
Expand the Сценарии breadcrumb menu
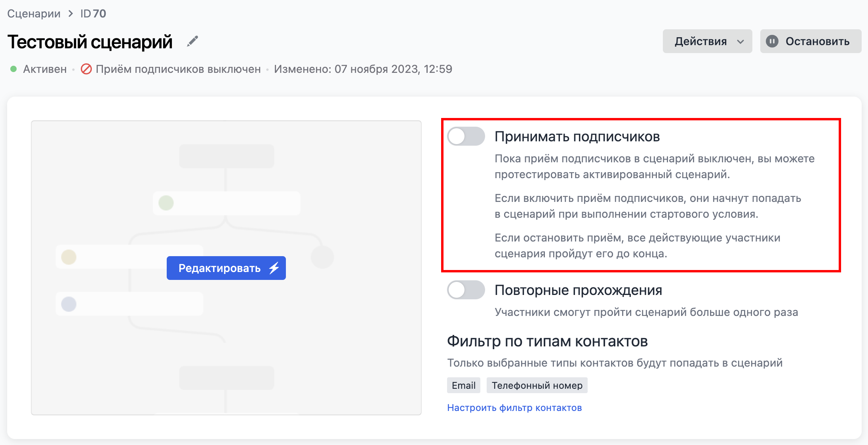tap(34, 13)
